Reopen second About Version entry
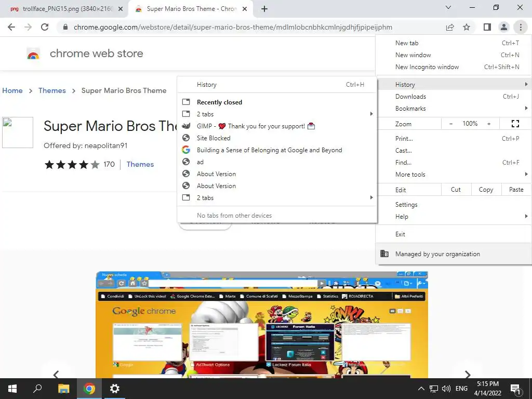 coord(277,186)
